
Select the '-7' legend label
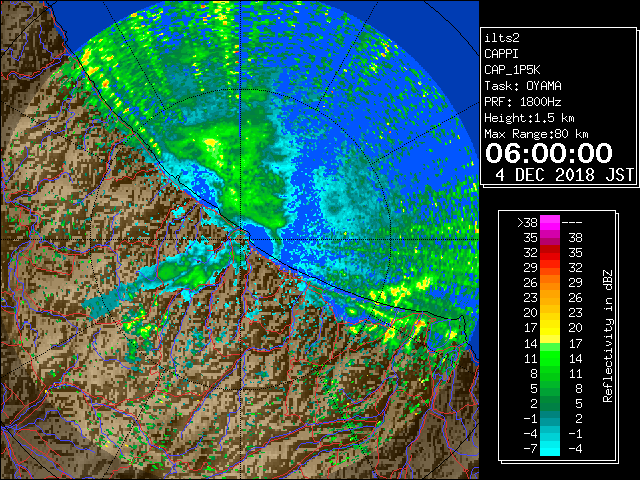pos(530,448)
